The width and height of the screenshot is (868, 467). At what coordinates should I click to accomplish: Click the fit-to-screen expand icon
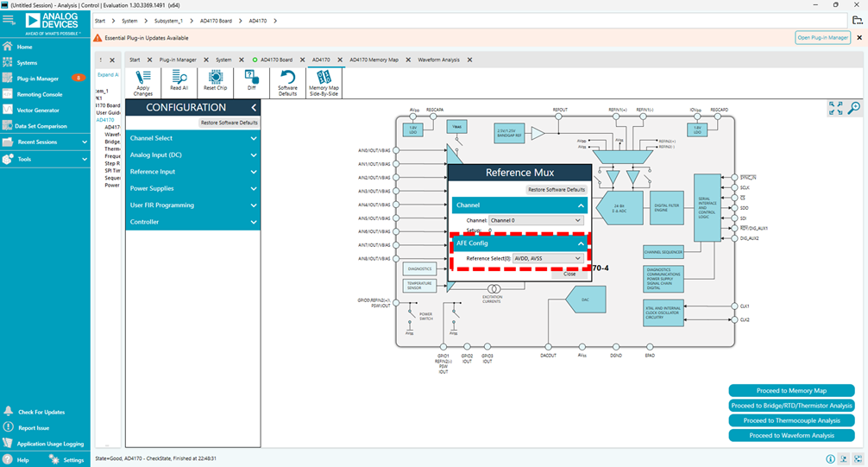[x=835, y=108]
